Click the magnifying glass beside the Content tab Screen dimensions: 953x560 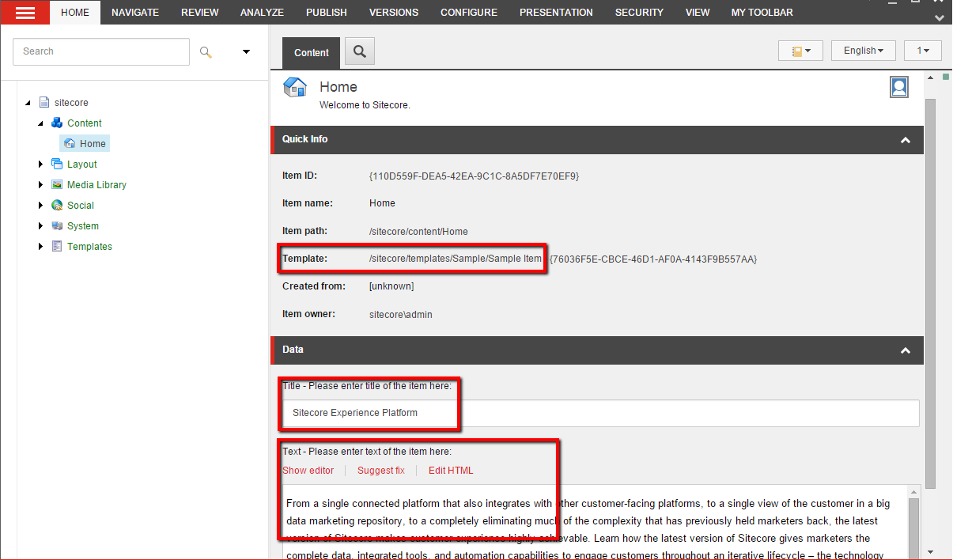pos(359,51)
